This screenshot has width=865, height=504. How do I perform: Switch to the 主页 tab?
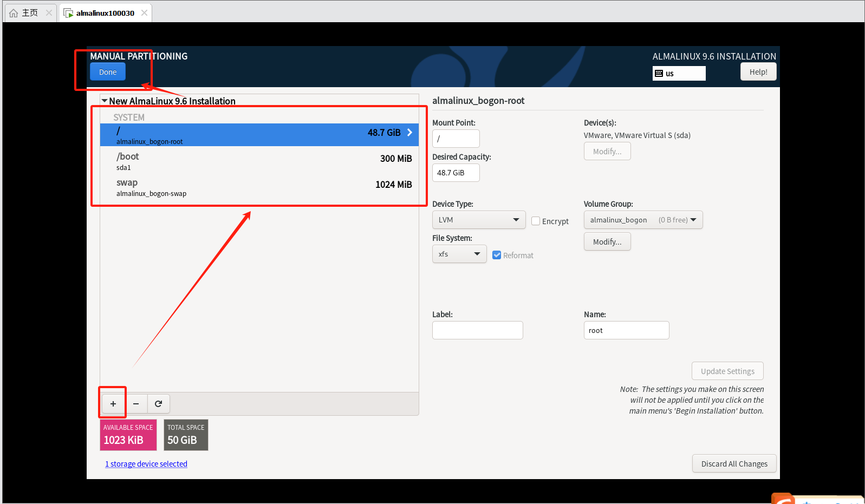pos(30,13)
